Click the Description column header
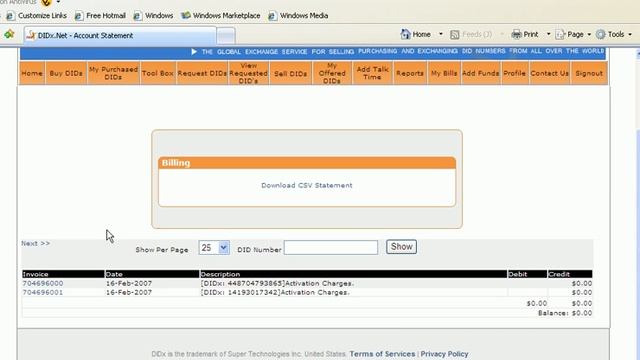Image resolution: width=640 pixels, height=360 pixels. 353,274
